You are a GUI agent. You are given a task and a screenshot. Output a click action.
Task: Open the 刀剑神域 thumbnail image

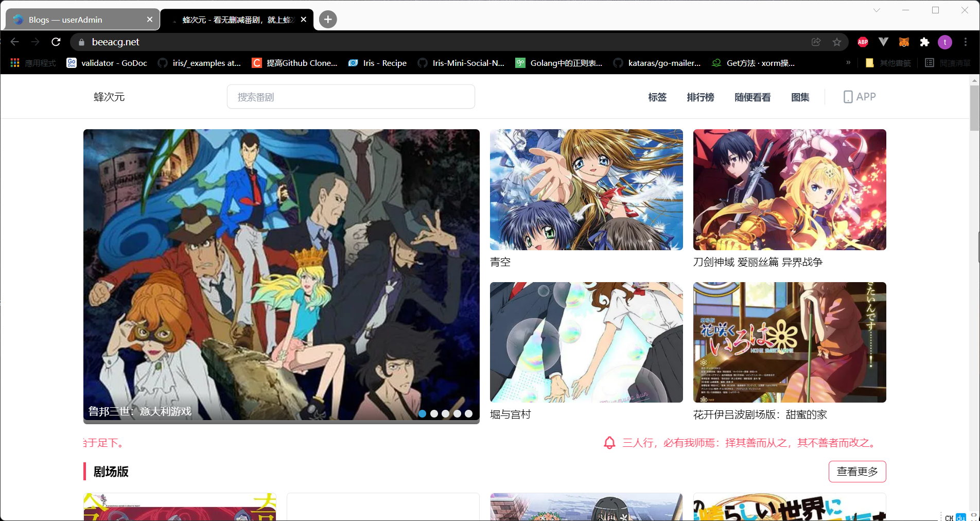[790, 189]
